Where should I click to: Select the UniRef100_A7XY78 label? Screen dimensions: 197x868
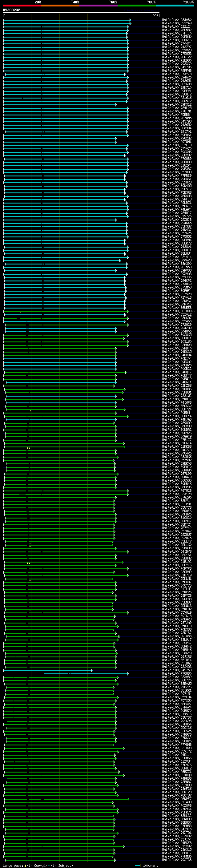[x=177, y=74]
